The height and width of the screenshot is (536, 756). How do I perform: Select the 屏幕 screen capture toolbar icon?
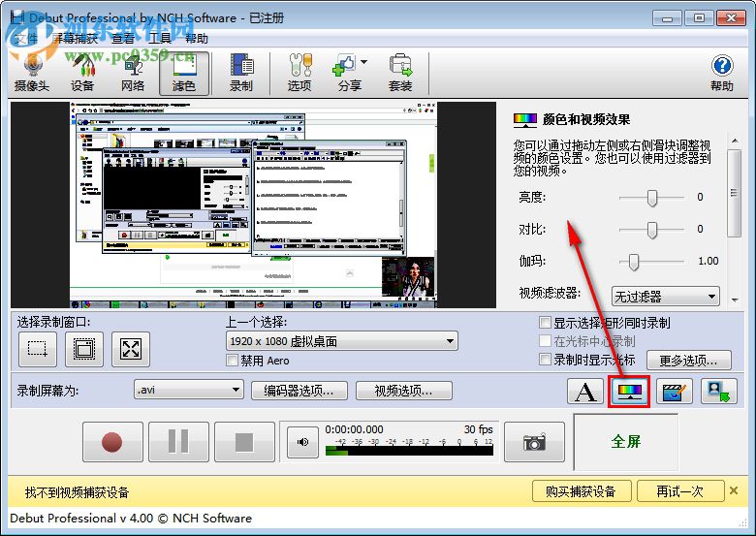tap(184, 74)
